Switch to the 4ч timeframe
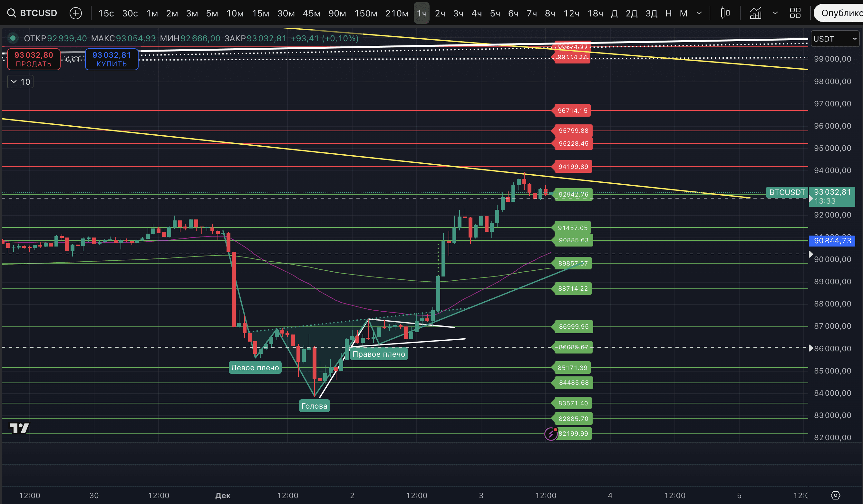863x504 pixels. click(x=477, y=13)
